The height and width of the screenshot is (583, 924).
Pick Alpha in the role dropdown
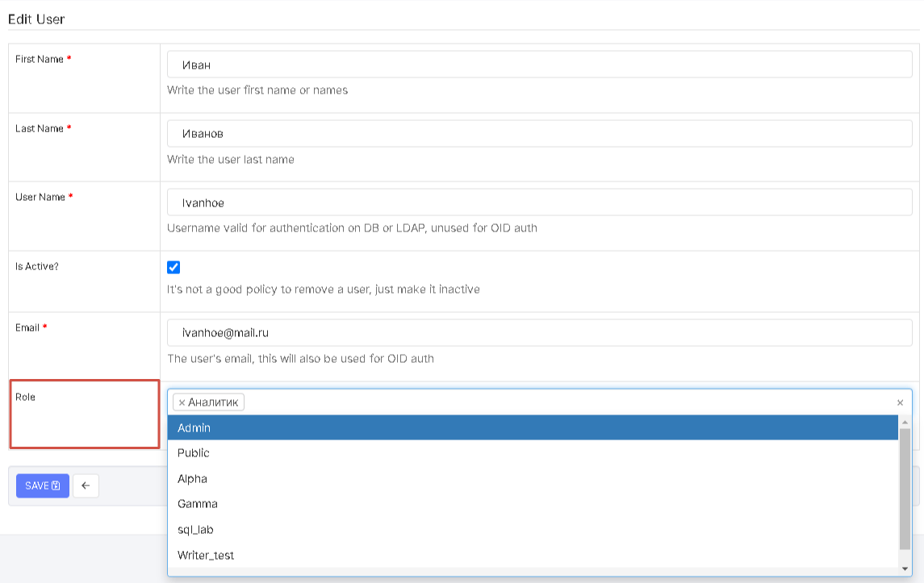pos(533,479)
